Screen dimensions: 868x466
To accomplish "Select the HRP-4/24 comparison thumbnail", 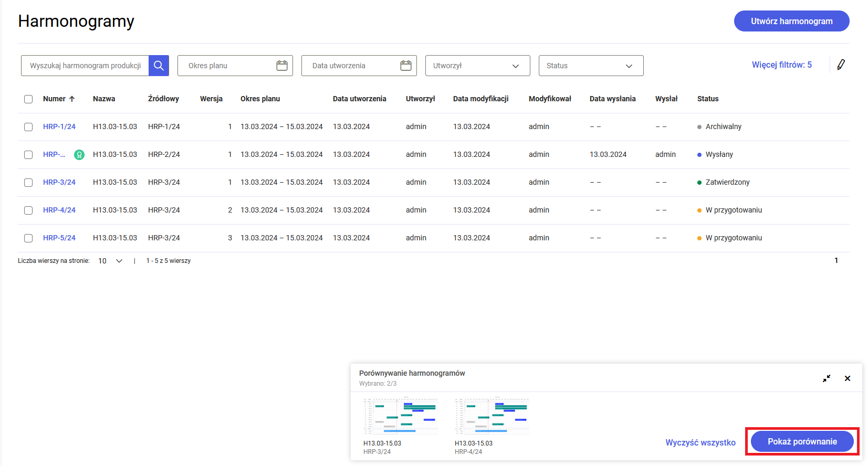I will [491, 417].
